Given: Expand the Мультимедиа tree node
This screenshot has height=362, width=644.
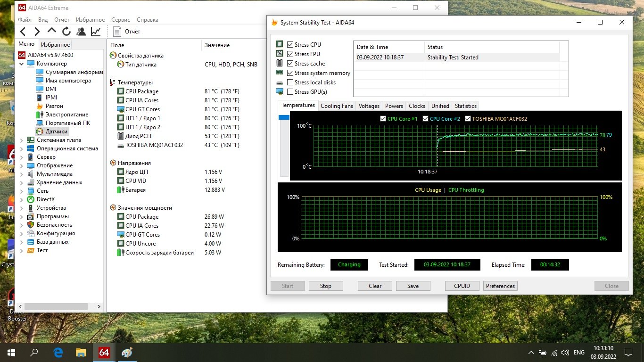Looking at the screenshot, I should [x=21, y=174].
